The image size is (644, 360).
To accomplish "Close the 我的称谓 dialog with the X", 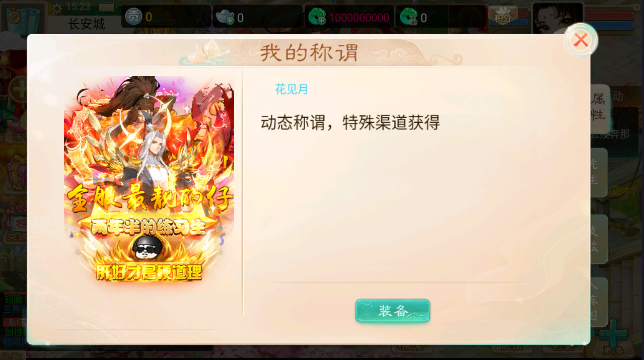I will [x=581, y=40].
